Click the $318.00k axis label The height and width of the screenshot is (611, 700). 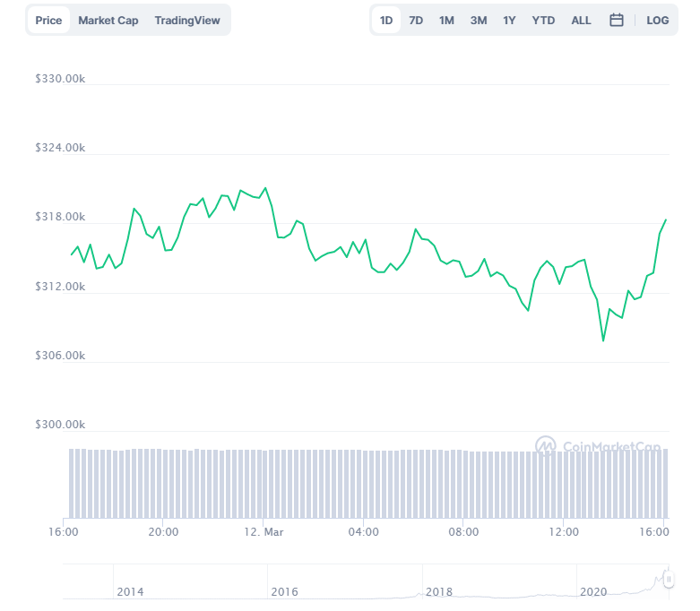point(60,217)
